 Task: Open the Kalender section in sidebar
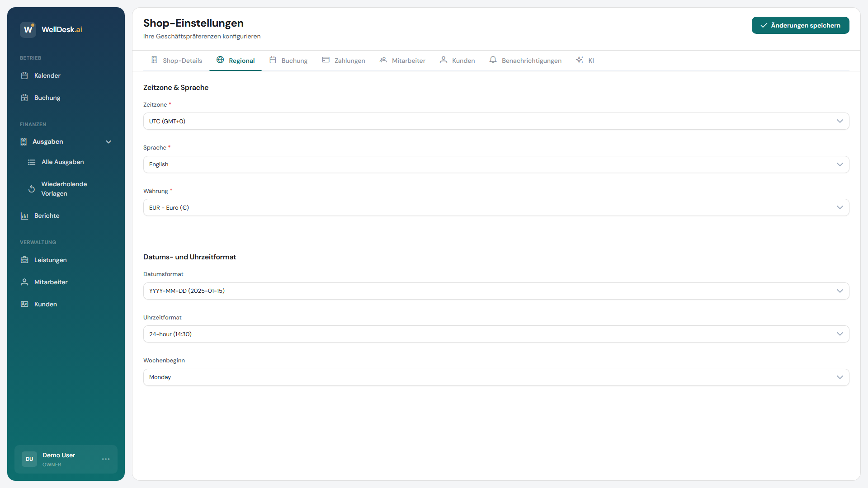47,75
